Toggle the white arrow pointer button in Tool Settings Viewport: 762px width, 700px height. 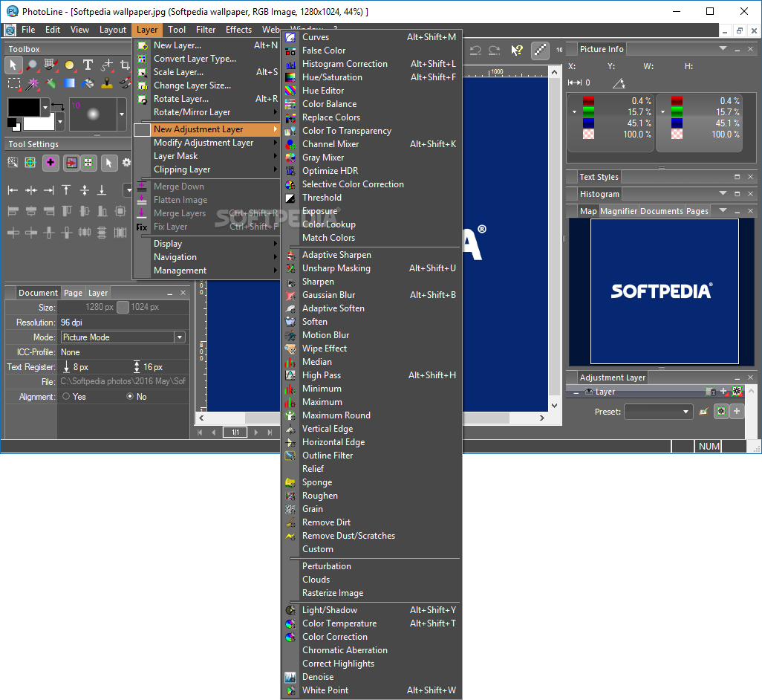click(x=109, y=163)
